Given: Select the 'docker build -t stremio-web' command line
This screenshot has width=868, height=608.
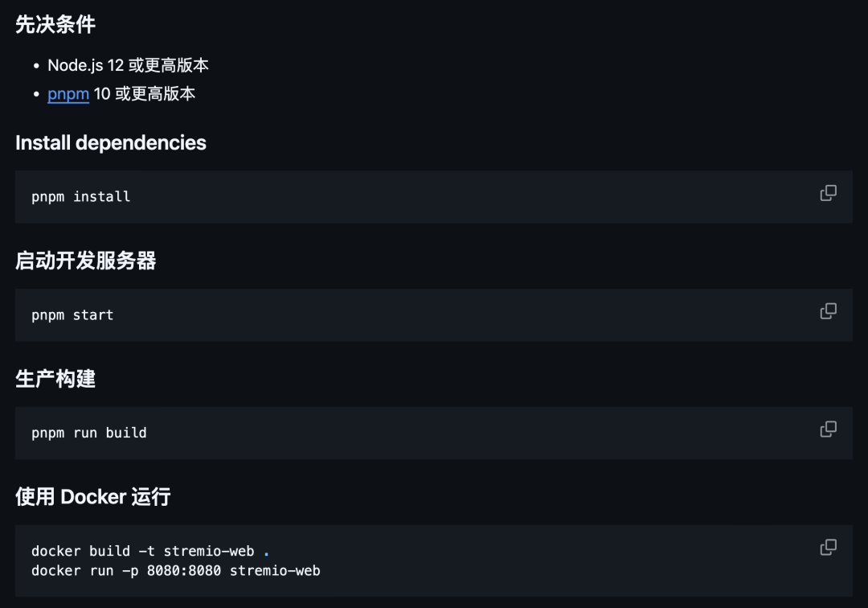Looking at the screenshot, I should coord(153,551).
